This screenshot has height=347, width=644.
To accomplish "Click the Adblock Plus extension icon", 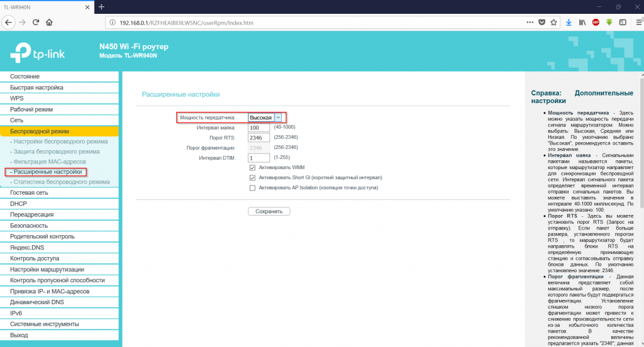I will 596,23.
